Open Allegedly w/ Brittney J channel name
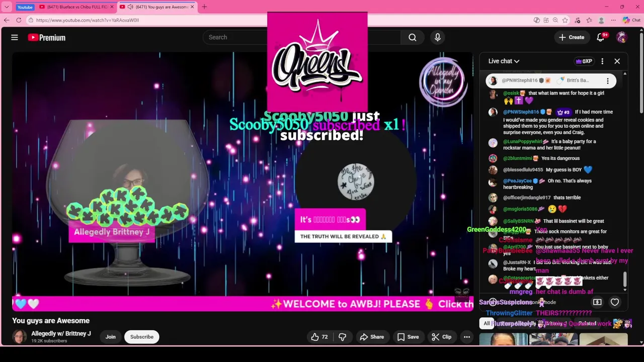This screenshot has height=362, width=644. pyautogui.click(x=61, y=333)
